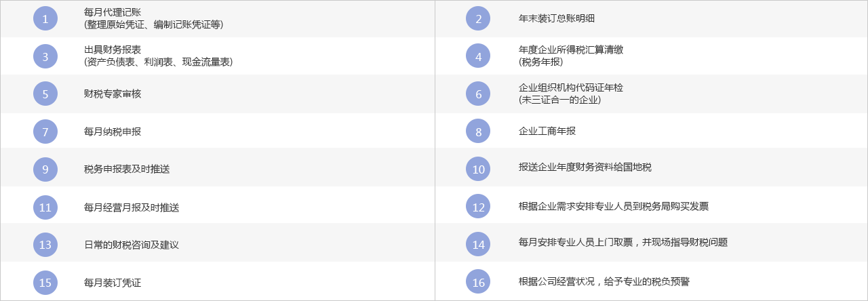Click the number 1 circle icon
This screenshot has height=301, width=868.
[45, 18]
